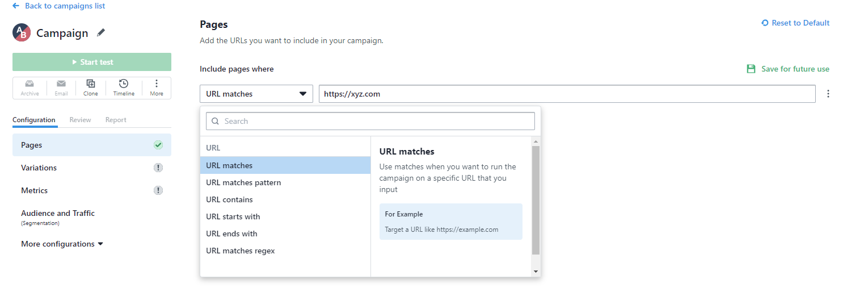
Task: Open the More options kebab icon
Action: pos(157,84)
